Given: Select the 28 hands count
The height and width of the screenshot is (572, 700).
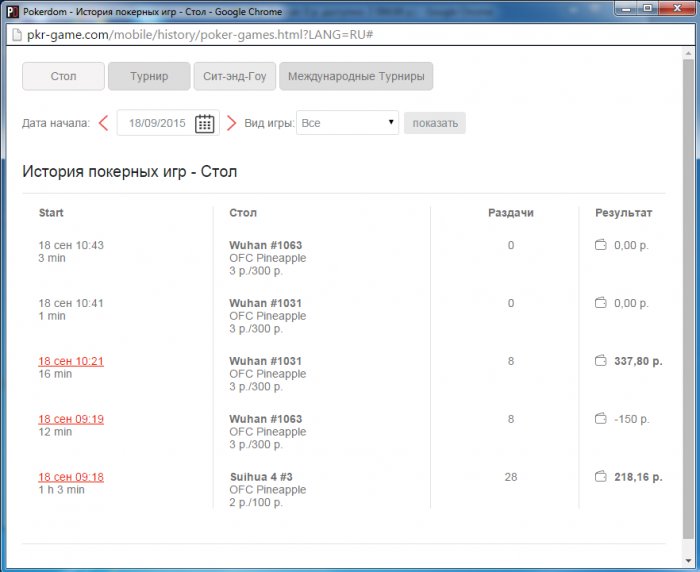Looking at the screenshot, I should pyautogui.click(x=511, y=477).
